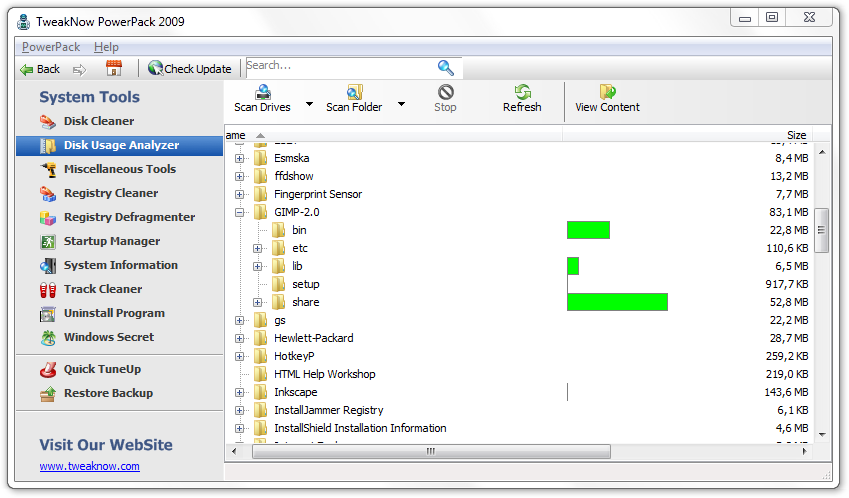849x498 pixels.
Task: Click the 83,1 MB size value
Action: 788,212
